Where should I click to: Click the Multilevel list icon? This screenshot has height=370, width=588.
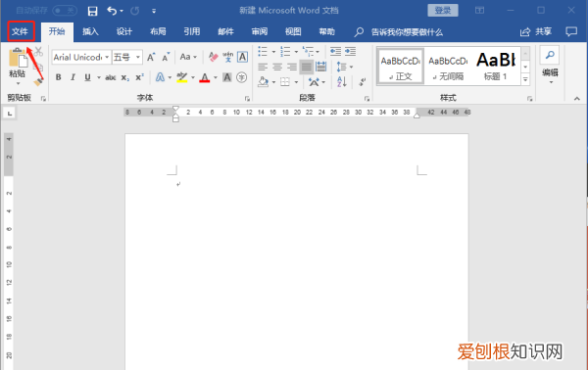point(308,51)
